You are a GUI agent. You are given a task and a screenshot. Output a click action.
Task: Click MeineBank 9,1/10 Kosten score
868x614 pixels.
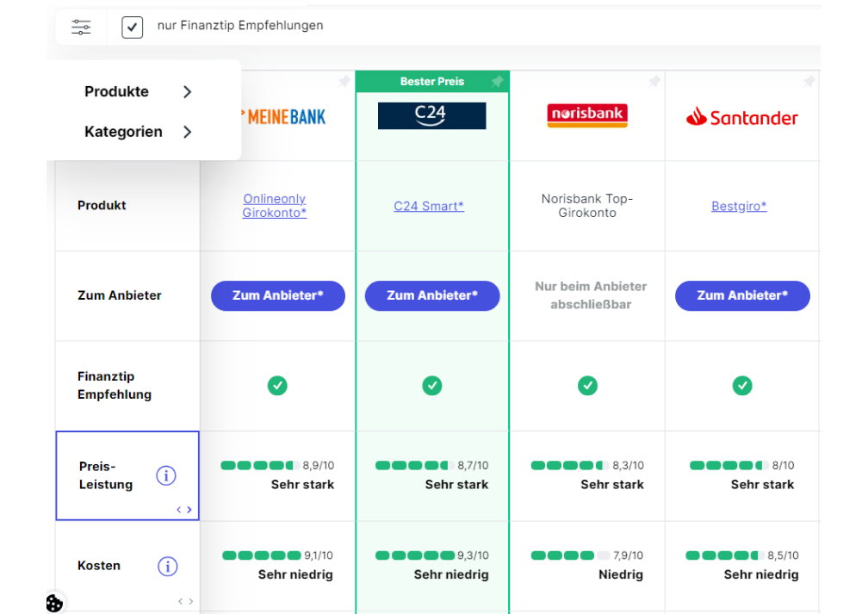coord(319,555)
